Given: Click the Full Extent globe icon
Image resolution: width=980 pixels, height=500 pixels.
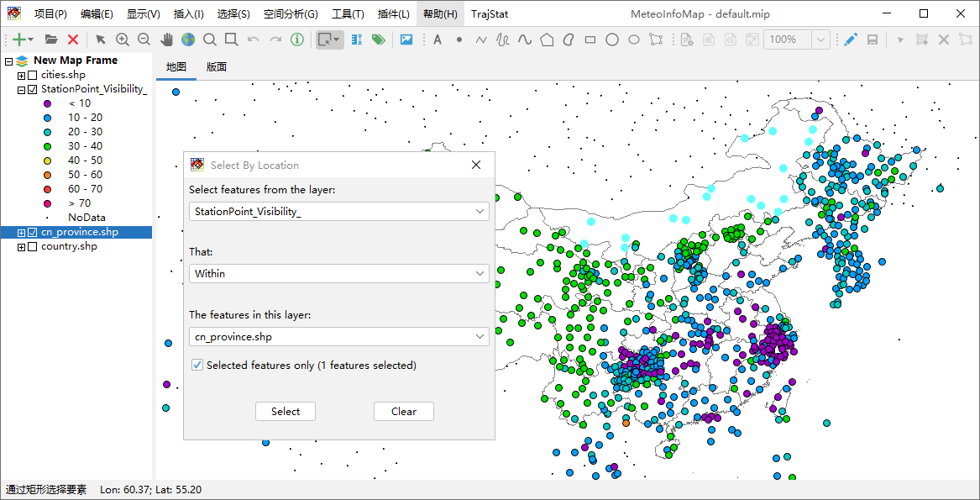Looking at the screenshot, I should 188,39.
